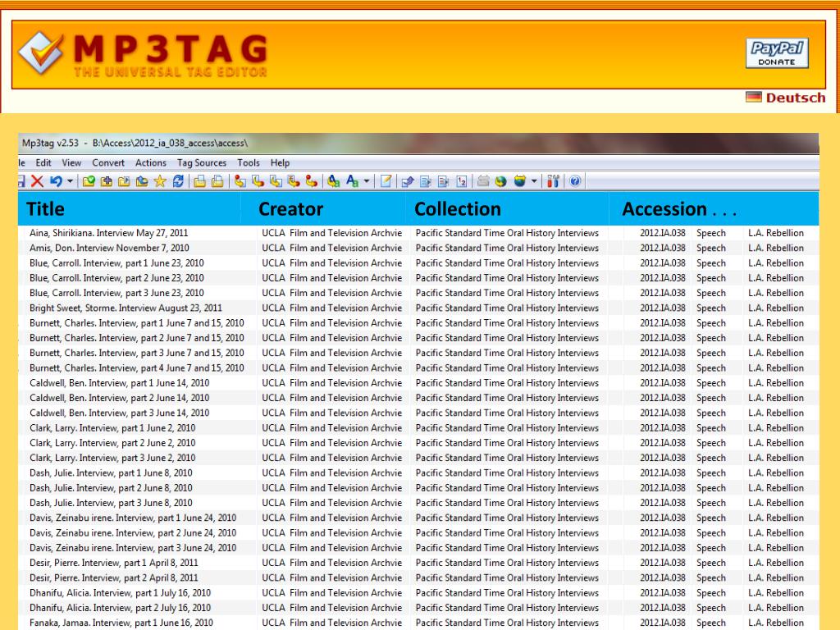
Task: Click the blue Undo arrow icon
Action: (x=56, y=181)
